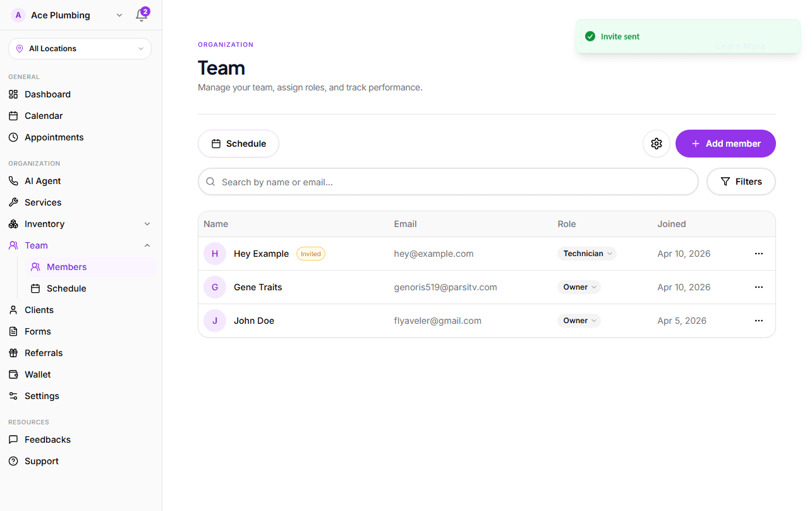Open the Feedbacks page
This screenshot has width=812, height=511.
coord(47,439)
